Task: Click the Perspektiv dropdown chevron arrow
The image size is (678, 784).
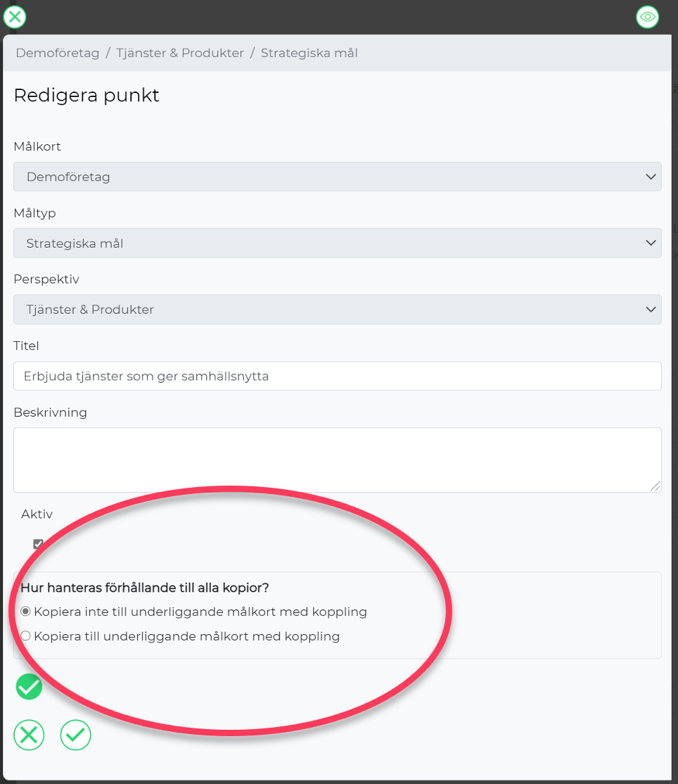Action: pyautogui.click(x=651, y=310)
